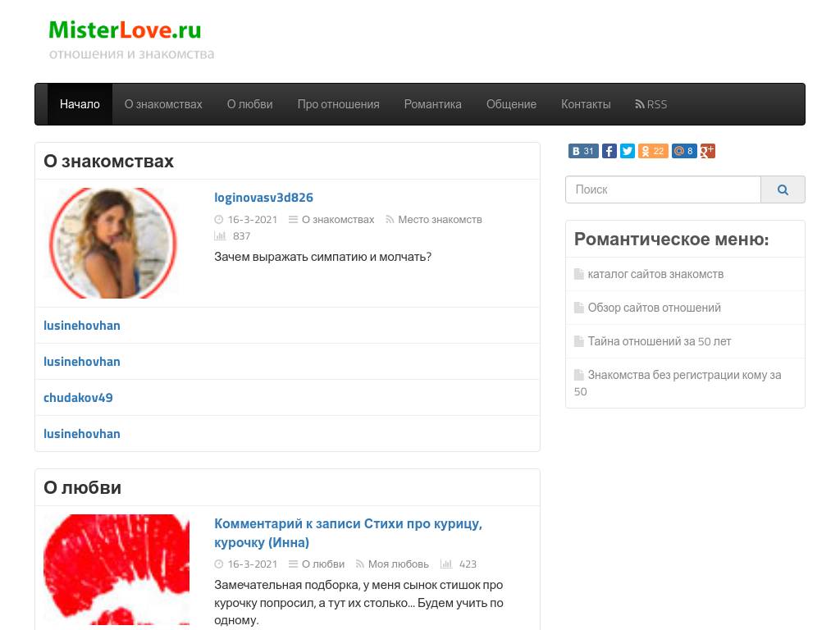The image size is (840, 630).
Task: Open Обзор сайтов отношений
Action: point(654,308)
